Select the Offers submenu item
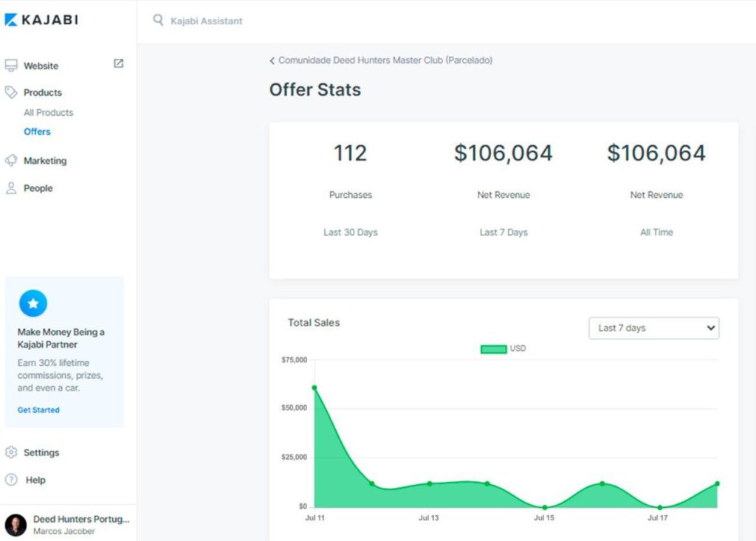 click(37, 131)
